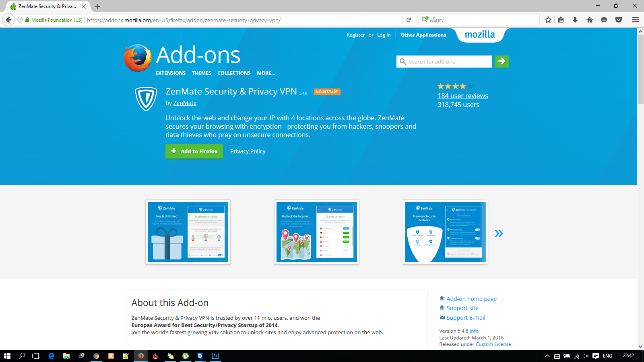This screenshot has height=362, width=644.
Task: Open Other Applications menu
Action: pyautogui.click(x=423, y=35)
